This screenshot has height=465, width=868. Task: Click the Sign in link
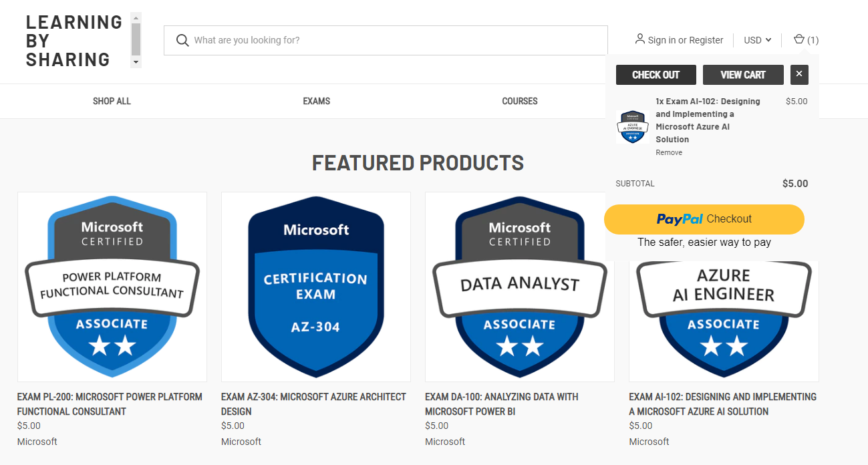[x=662, y=40]
